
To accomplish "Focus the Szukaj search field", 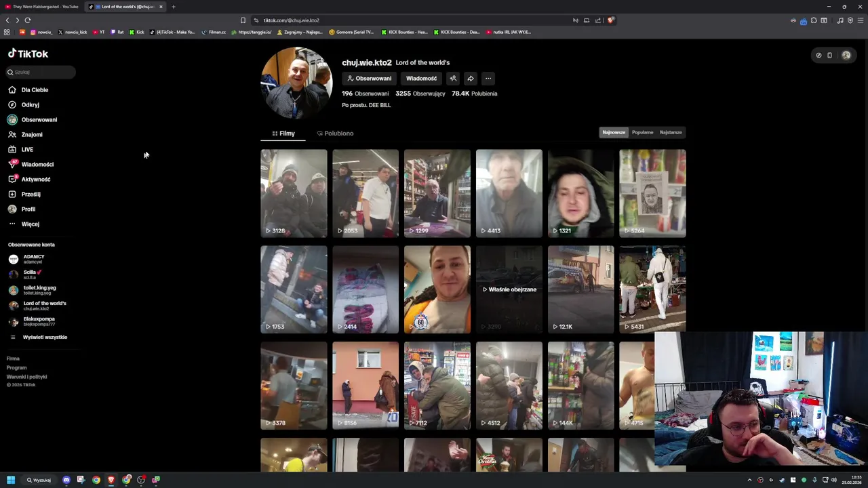I will [41, 72].
